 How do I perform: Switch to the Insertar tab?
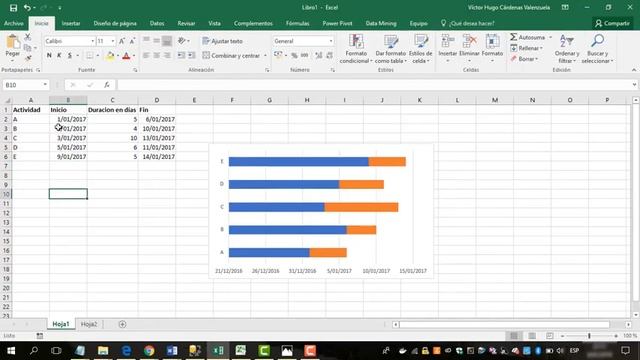point(71,24)
